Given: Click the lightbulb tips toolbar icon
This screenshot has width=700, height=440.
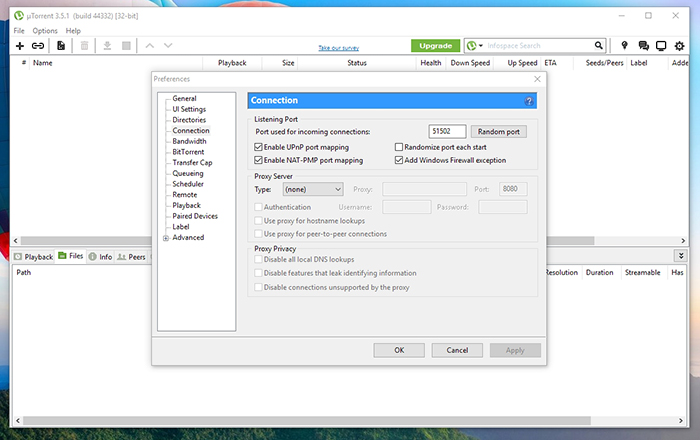Looking at the screenshot, I should [625, 45].
